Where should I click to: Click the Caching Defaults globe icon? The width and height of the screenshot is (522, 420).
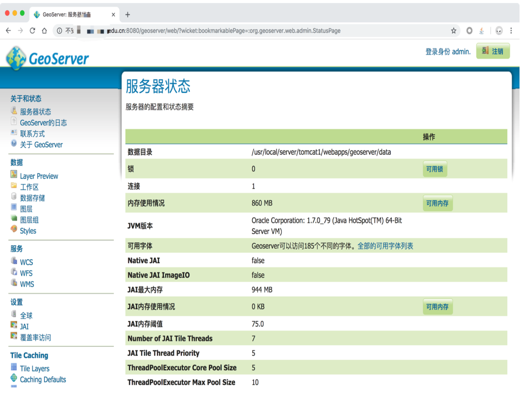[14, 378]
